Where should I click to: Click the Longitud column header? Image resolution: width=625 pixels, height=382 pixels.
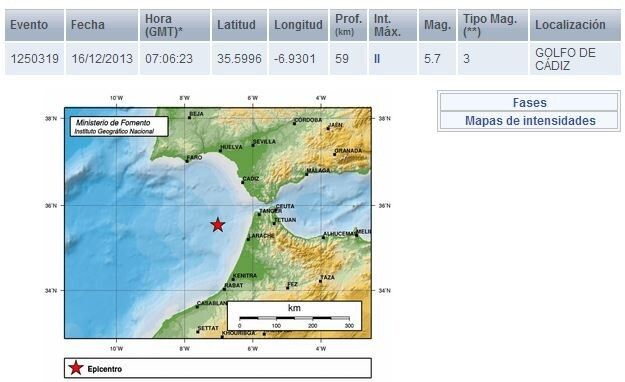(x=298, y=25)
